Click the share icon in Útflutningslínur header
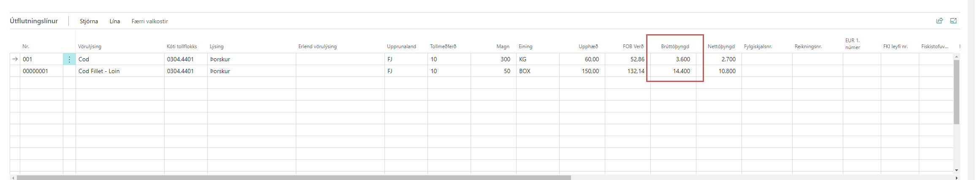Image resolution: width=980 pixels, height=180 pixels. coord(939,21)
